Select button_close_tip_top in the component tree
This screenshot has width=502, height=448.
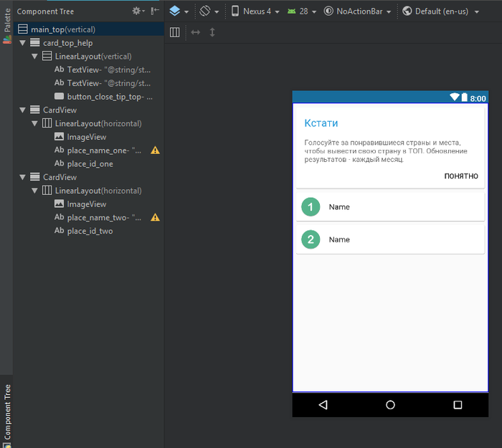click(109, 97)
